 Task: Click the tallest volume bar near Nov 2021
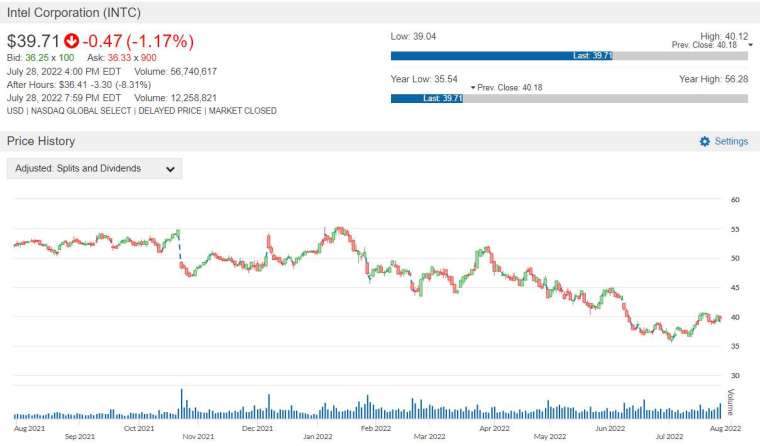point(182,403)
